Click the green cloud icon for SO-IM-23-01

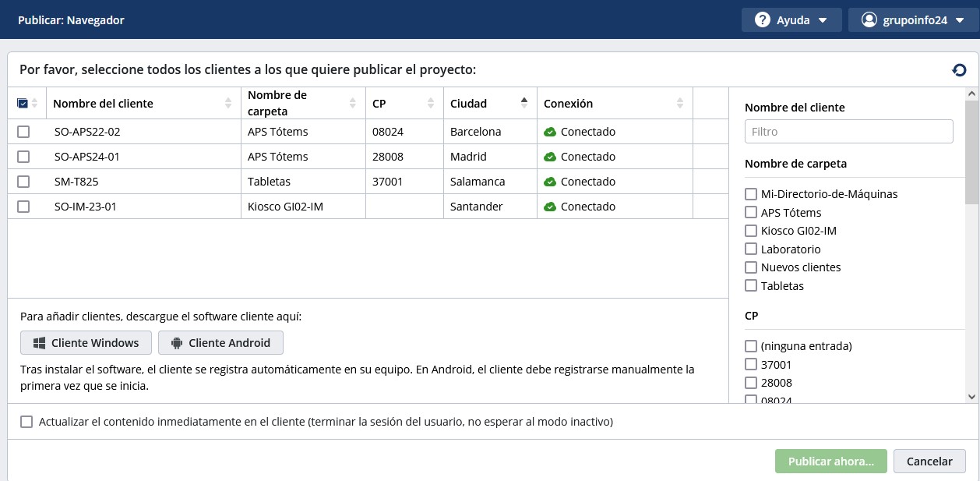(550, 207)
